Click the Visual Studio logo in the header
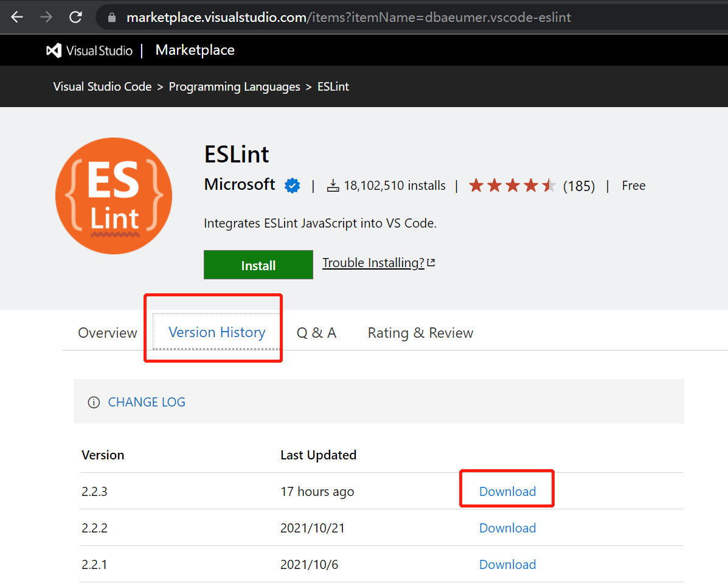728x586 pixels. click(x=55, y=50)
